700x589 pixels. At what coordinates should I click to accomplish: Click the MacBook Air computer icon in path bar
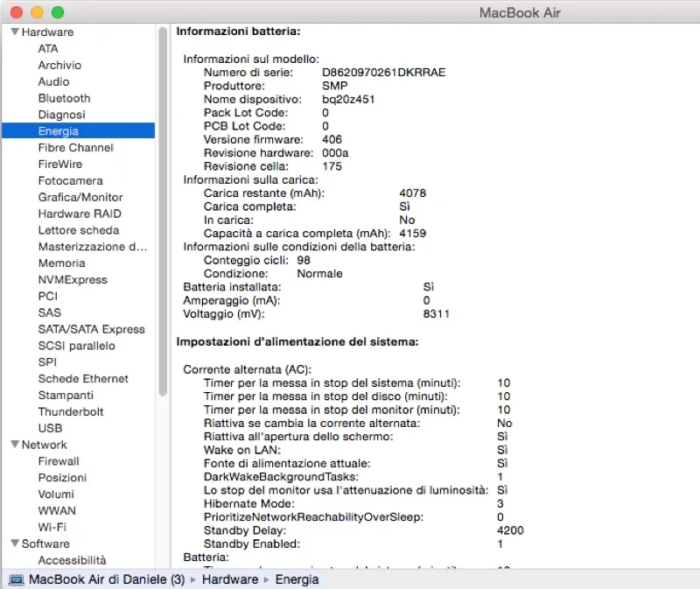click(x=17, y=579)
